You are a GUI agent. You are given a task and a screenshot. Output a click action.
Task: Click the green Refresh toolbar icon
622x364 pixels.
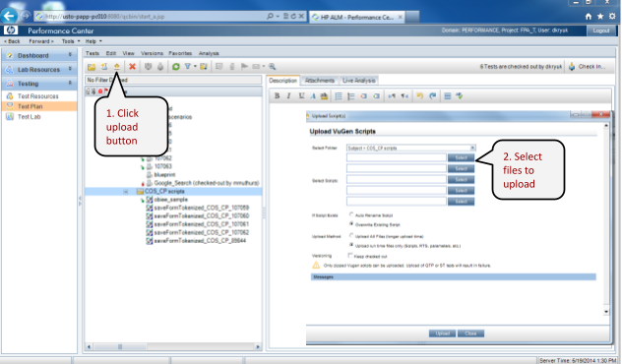[x=176, y=66]
